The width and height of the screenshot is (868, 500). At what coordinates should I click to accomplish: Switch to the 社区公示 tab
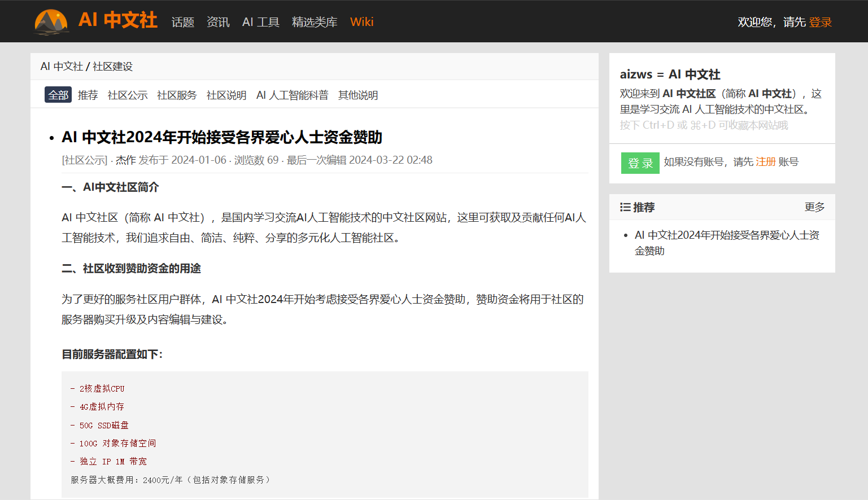coord(128,95)
